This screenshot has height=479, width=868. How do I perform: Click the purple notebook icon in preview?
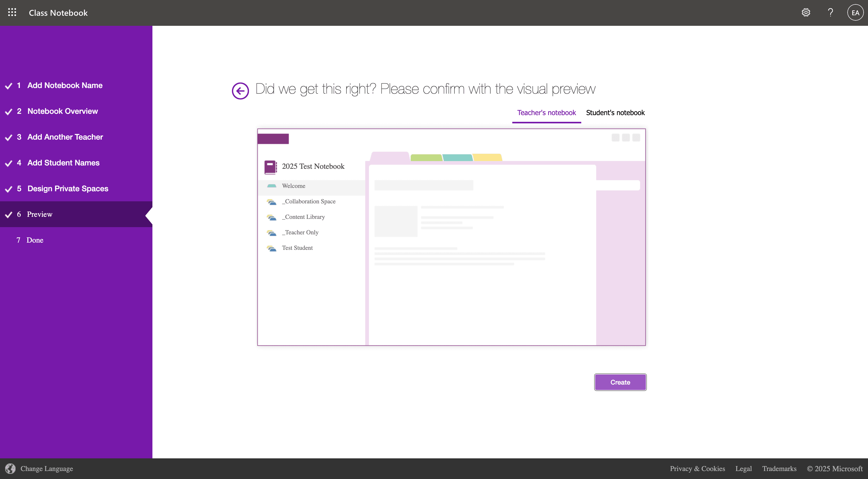pyautogui.click(x=270, y=167)
